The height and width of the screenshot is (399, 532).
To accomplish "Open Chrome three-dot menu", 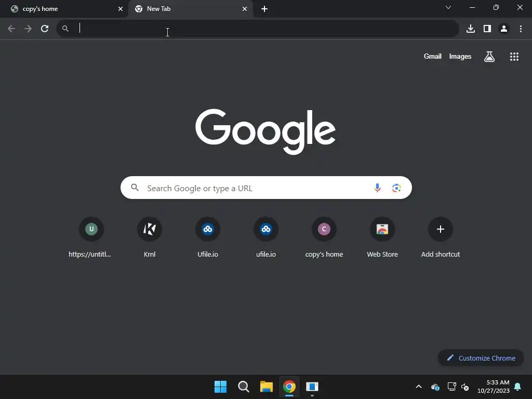I will (x=521, y=29).
